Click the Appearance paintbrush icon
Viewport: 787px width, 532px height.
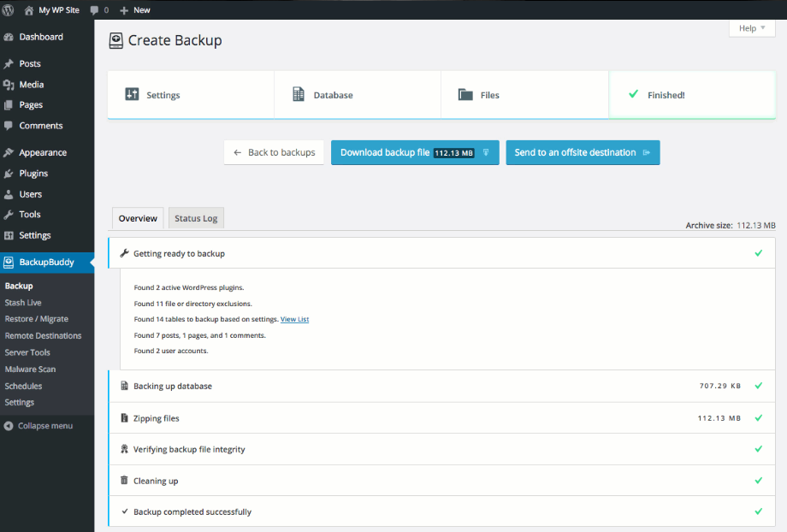(x=9, y=152)
